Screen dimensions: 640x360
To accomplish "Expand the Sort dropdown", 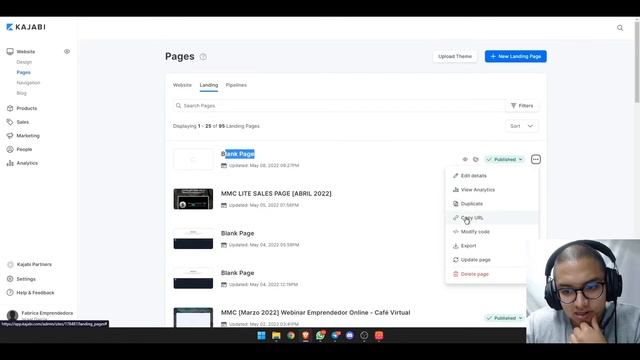I will pos(522,126).
